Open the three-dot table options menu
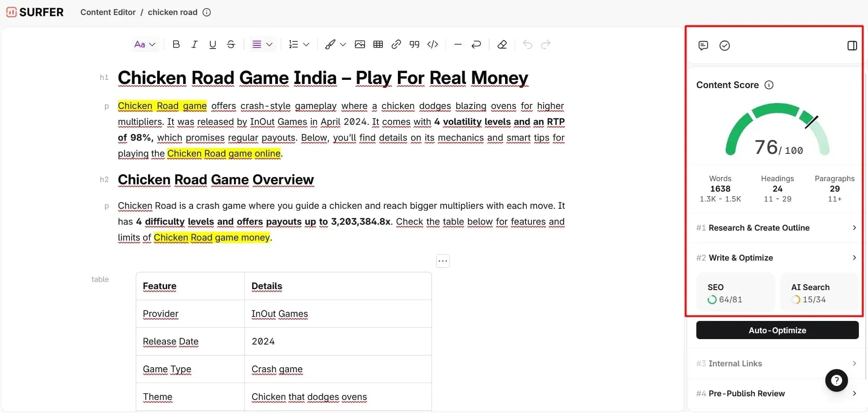 pyautogui.click(x=443, y=261)
